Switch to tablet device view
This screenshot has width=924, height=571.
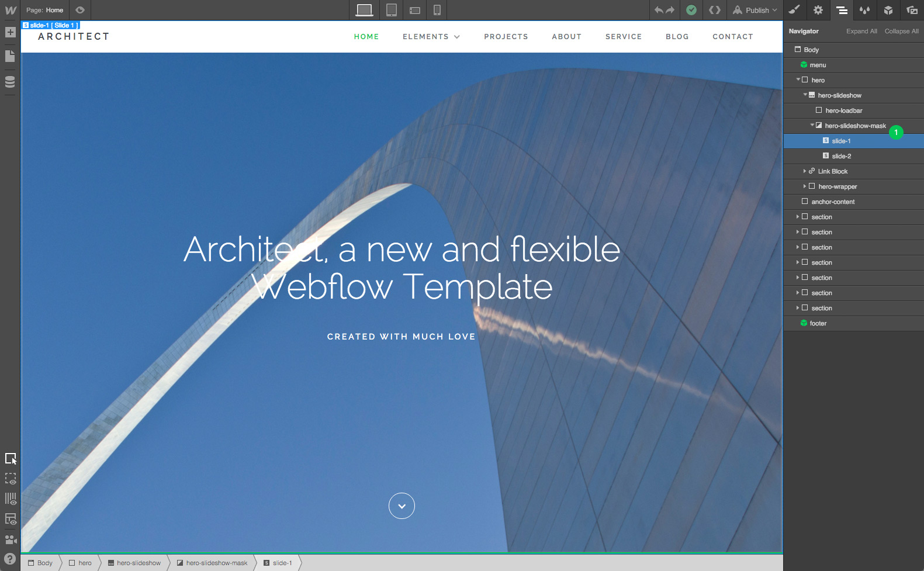click(392, 10)
